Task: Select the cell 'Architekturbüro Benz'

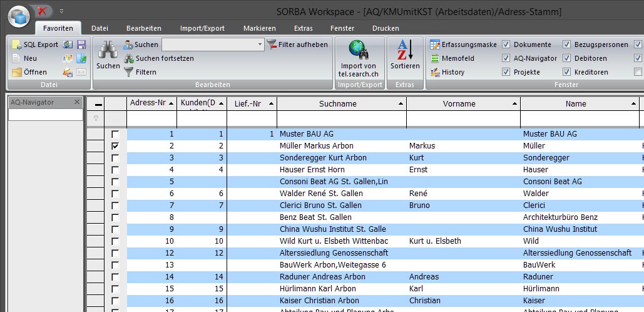Action: click(x=580, y=217)
